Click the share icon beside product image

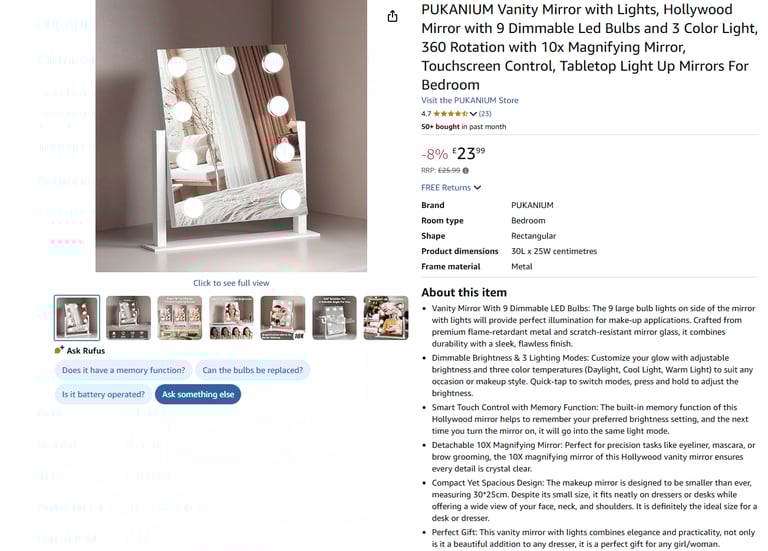click(392, 16)
